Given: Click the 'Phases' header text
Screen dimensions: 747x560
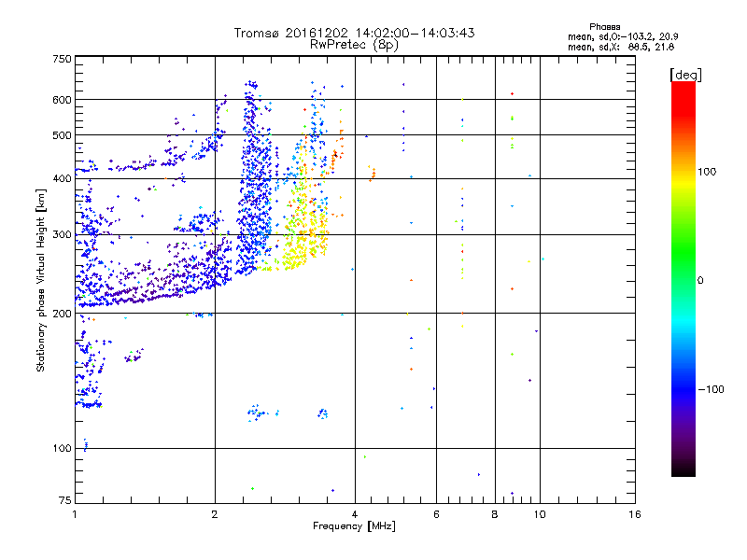Looking at the screenshot, I should [x=604, y=27].
